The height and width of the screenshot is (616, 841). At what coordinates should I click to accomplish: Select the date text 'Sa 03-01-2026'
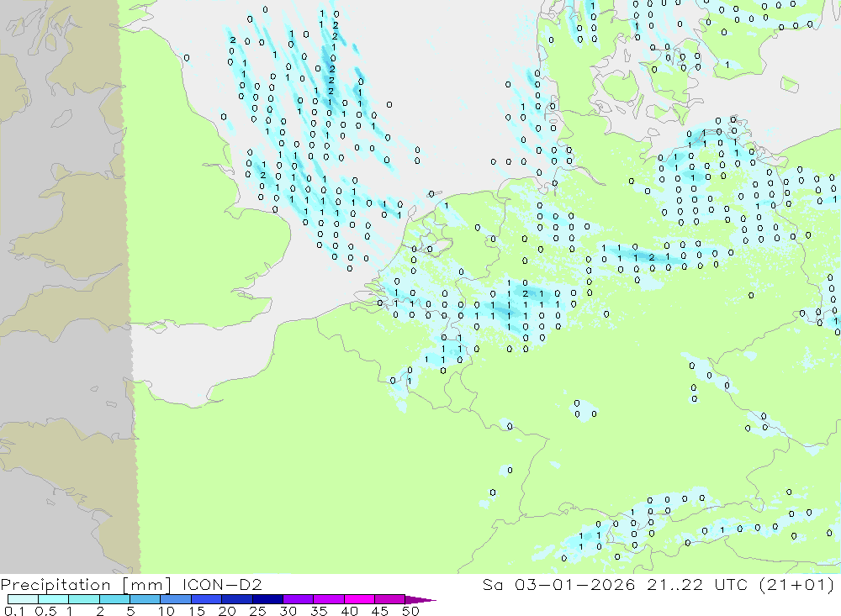558,584
